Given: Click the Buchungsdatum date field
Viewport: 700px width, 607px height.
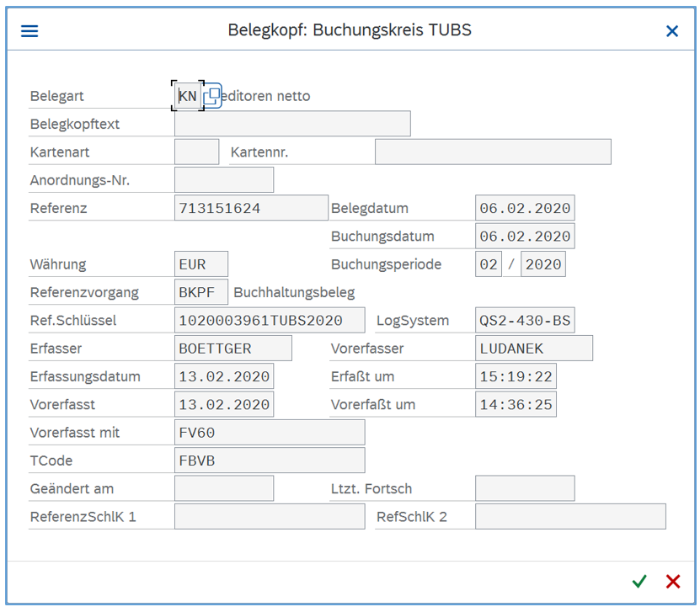Looking at the screenshot, I should [x=524, y=237].
